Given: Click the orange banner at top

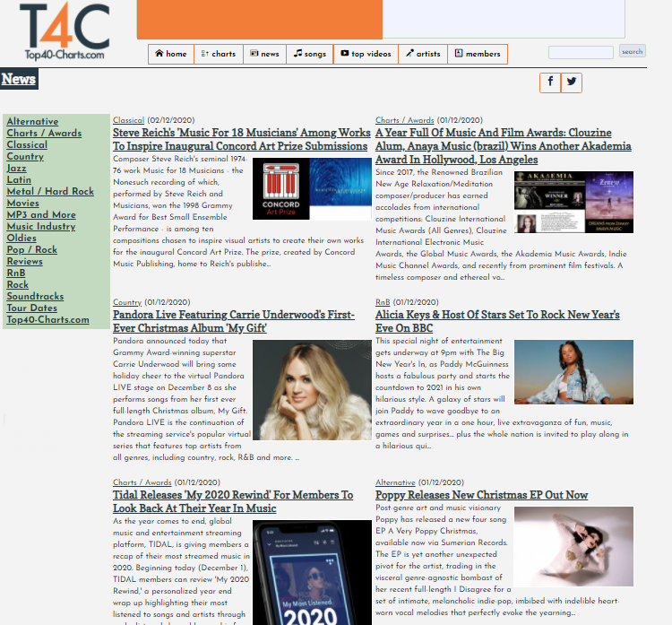Looking at the screenshot, I should 260,20.
